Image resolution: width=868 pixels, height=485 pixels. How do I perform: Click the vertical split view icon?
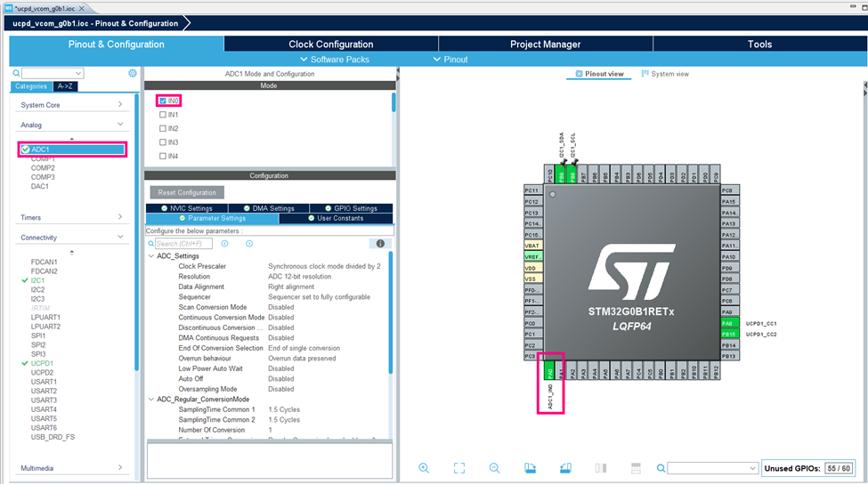pos(601,468)
